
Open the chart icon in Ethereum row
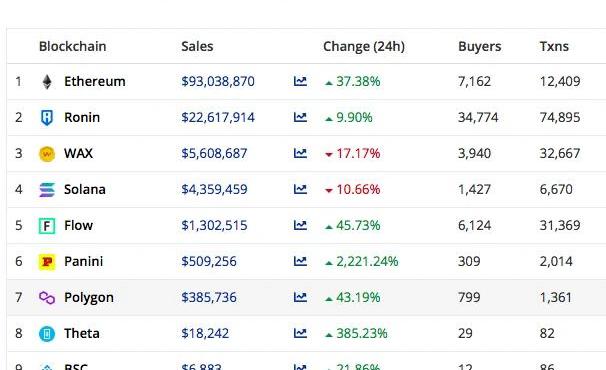pyautogui.click(x=300, y=81)
